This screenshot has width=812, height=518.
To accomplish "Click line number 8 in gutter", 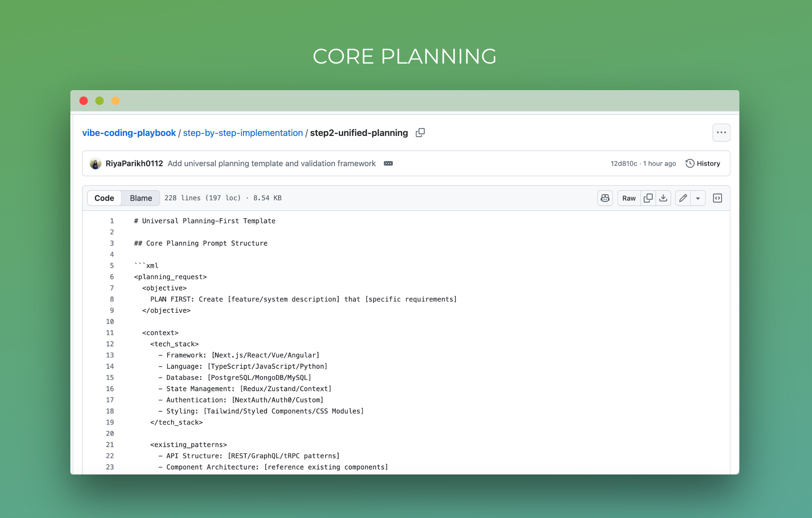I will 112,299.
